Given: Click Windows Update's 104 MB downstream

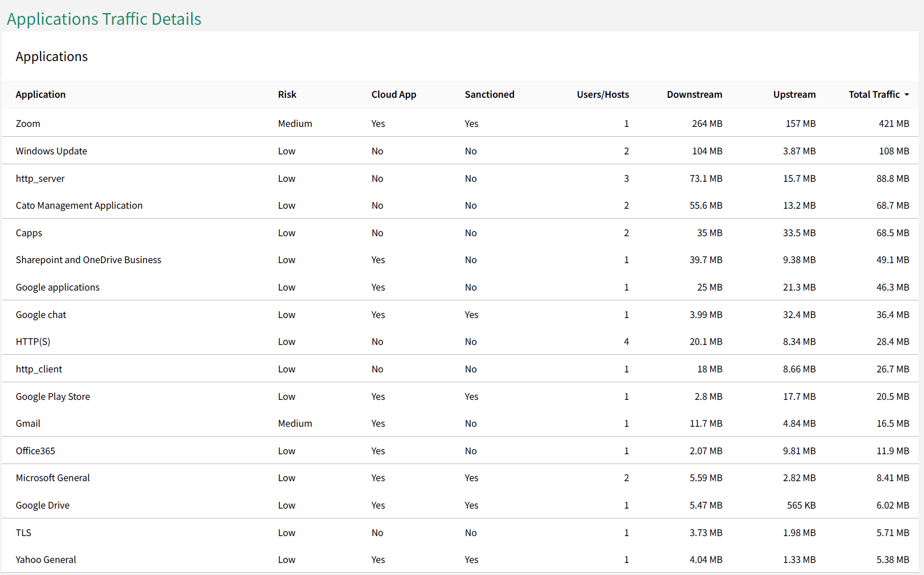Looking at the screenshot, I should pos(707,151).
